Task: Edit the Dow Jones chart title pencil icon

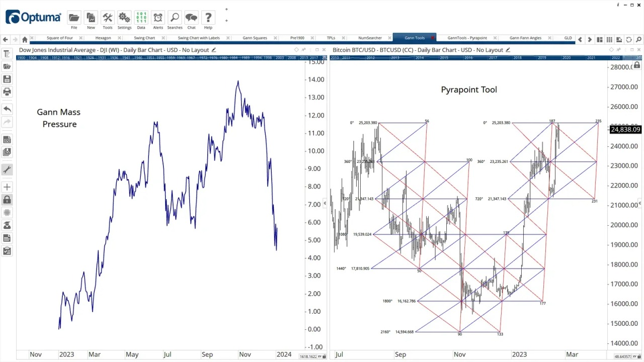Action: pos(214,50)
